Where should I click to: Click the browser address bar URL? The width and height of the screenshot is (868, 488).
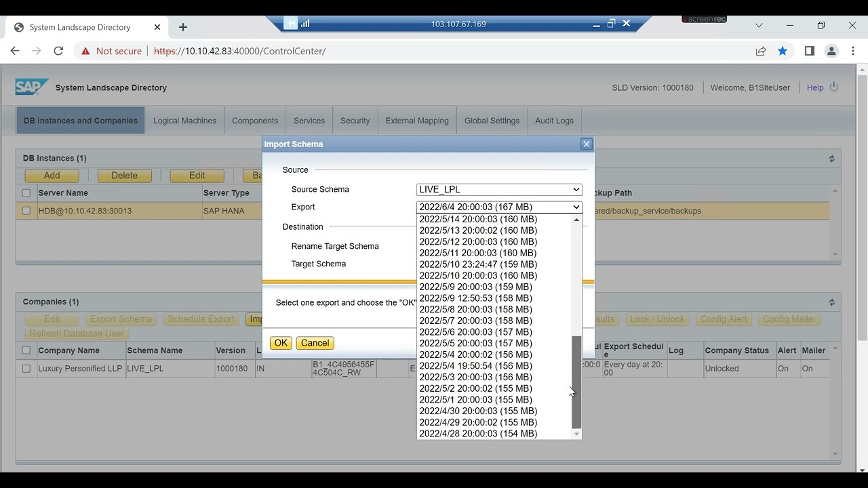239,51
